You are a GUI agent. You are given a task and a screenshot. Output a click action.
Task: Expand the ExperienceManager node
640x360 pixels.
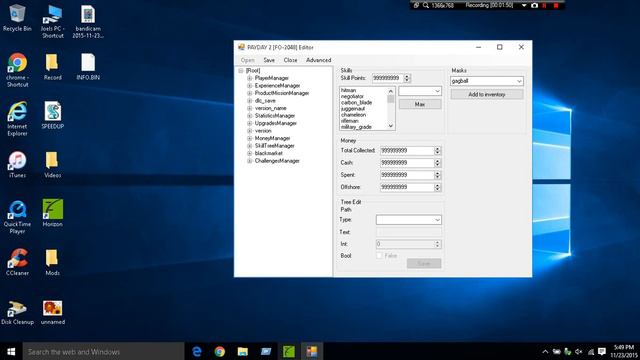pos(249,86)
